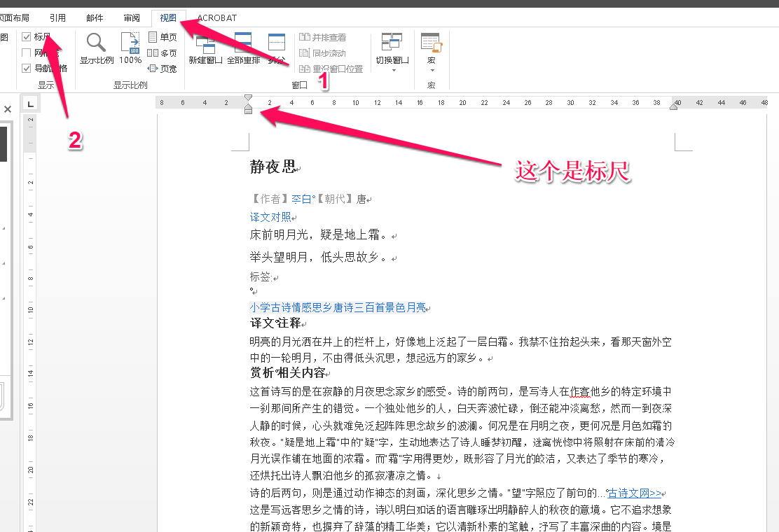Open the 审阅 review tab
Viewport: 779px width, 532px height.
pos(132,18)
